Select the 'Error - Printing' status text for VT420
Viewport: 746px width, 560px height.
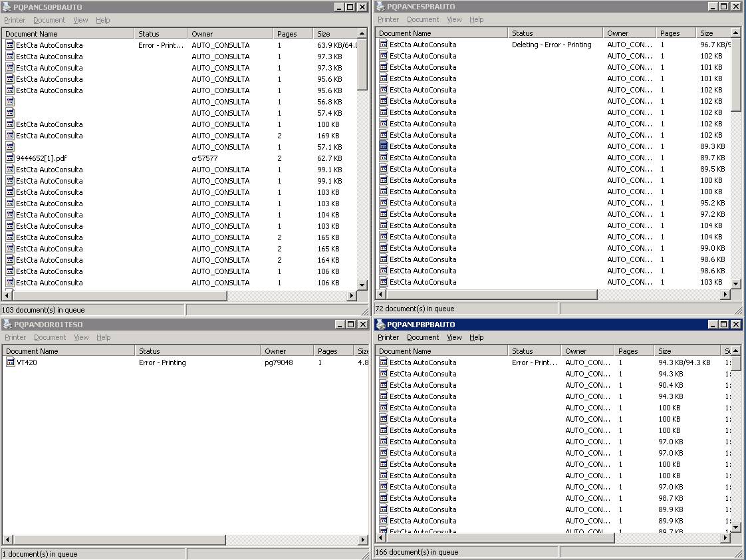pos(162,362)
